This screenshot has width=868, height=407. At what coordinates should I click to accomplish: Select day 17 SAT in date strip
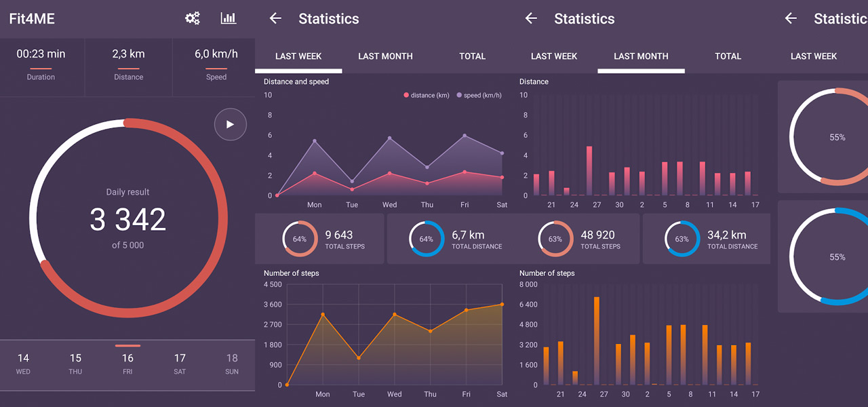tap(180, 364)
